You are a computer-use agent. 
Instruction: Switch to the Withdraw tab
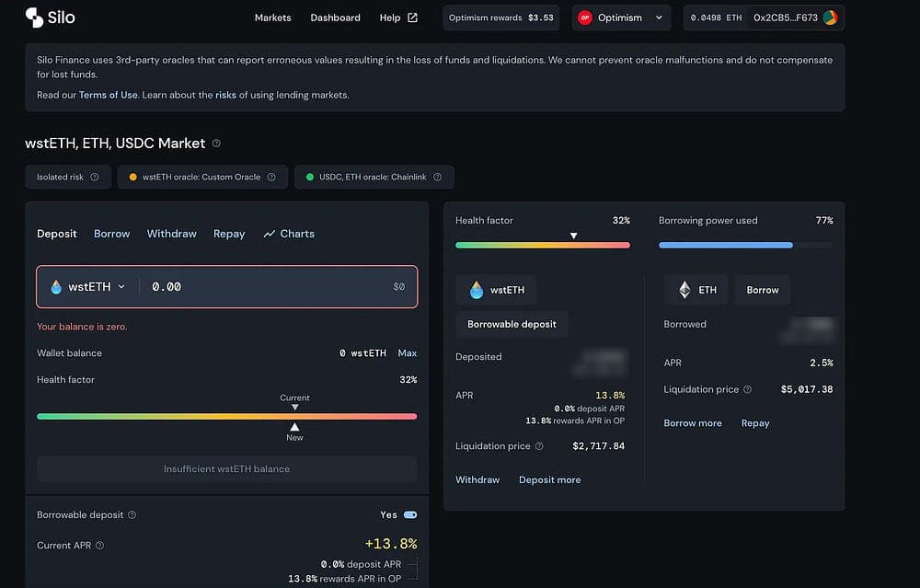172,234
